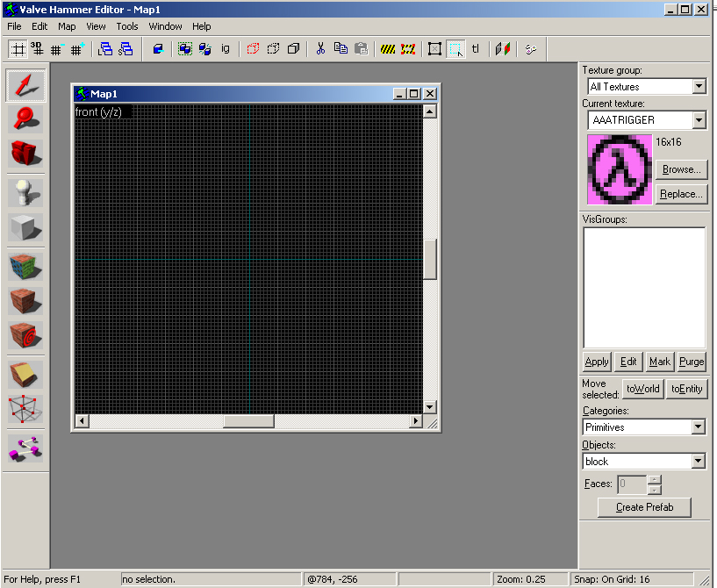
Task: Click the Paste clipboard icon
Action: [361, 49]
